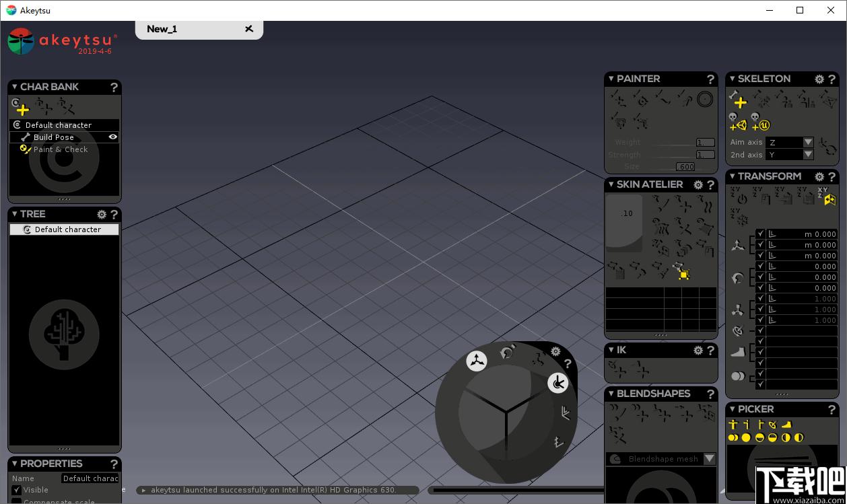The height and width of the screenshot is (504, 847).
Task: Uncheck the Visible checkbox in Properties
Action: click(x=17, y=490)
